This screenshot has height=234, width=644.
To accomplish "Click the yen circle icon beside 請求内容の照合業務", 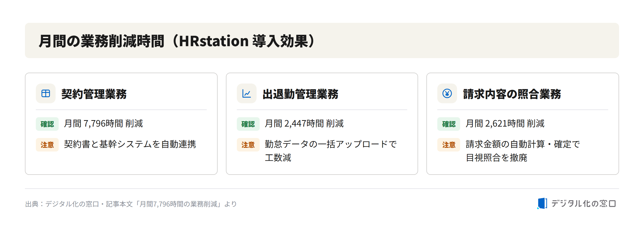I will pyautogui.click(x=447, y=93).
